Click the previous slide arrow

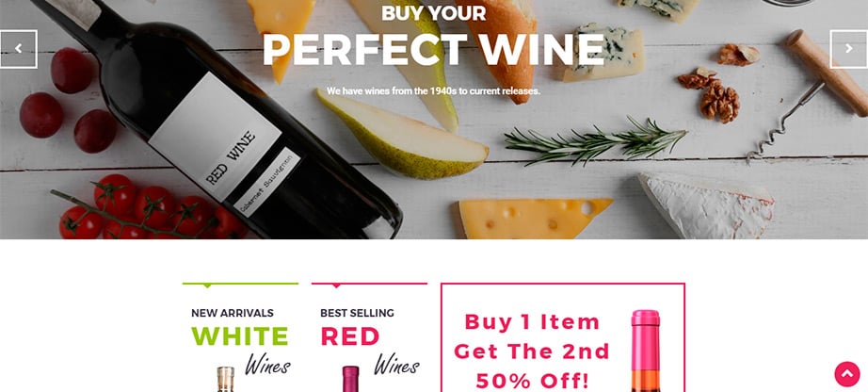[x=18, y=49]
